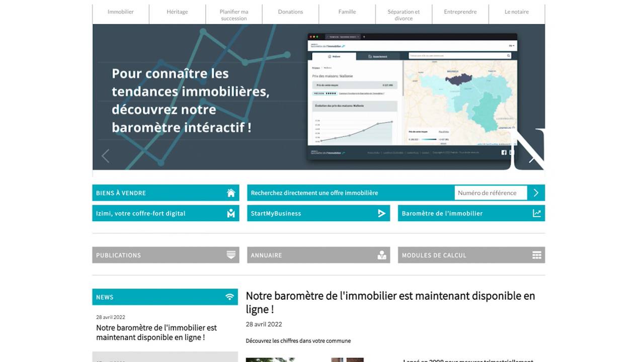Select the house icon on Biens à vendre
This screenshot has width=644, height=362.
pyautogui.click(x=230, y=193)
